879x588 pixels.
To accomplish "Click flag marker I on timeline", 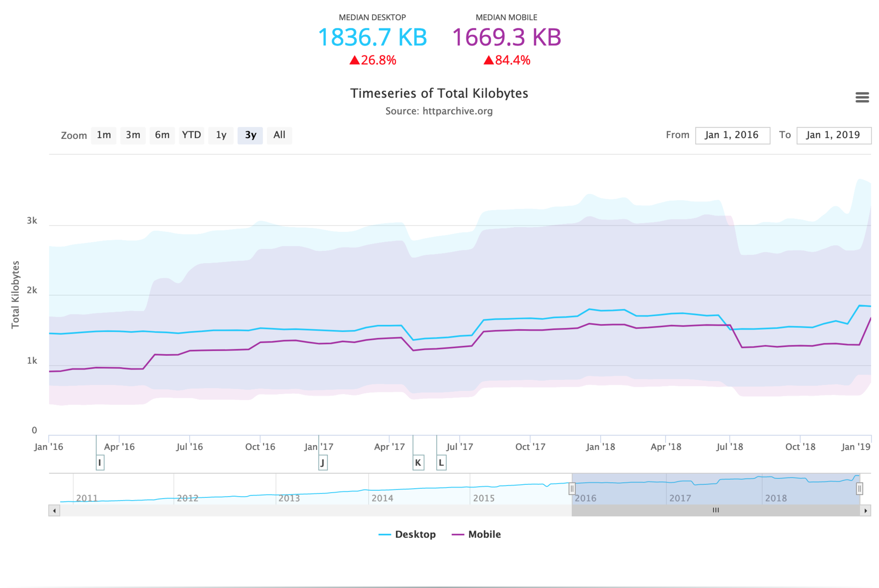I will [x=100, y=463].
